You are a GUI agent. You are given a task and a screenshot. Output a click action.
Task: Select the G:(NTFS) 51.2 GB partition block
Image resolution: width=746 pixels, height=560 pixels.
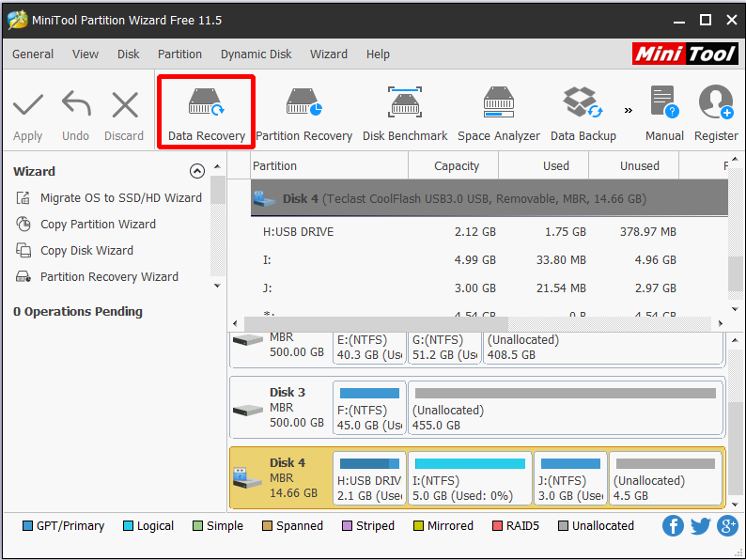click(x=444, y=348)
